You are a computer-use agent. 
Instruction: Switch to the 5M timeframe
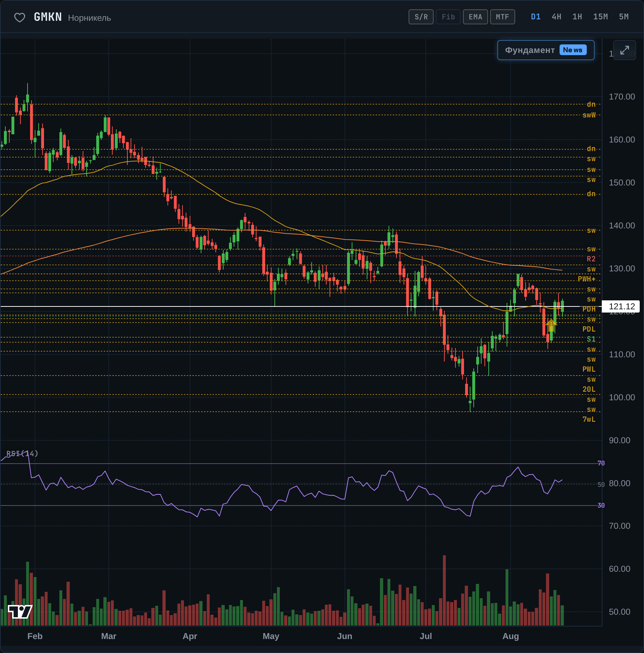coord(624,17)
